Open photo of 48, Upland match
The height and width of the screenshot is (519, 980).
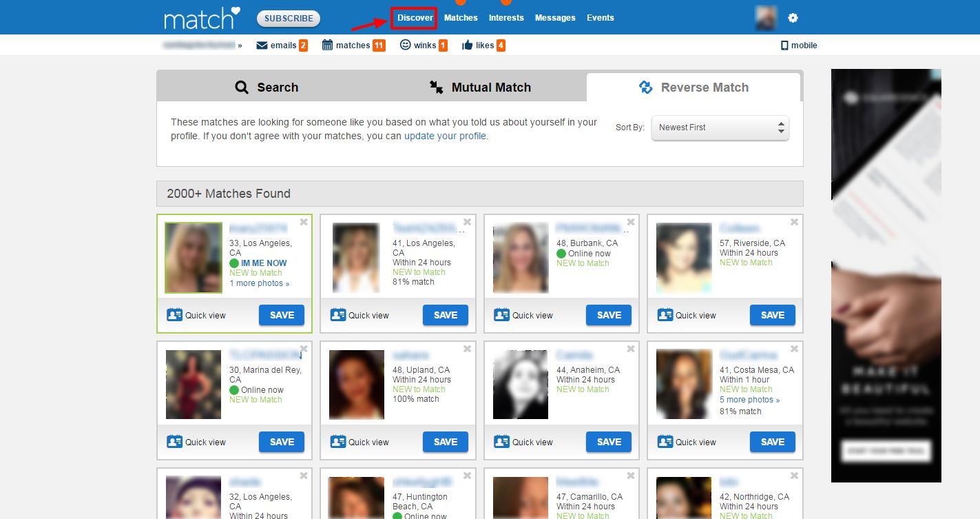[357, 385]
